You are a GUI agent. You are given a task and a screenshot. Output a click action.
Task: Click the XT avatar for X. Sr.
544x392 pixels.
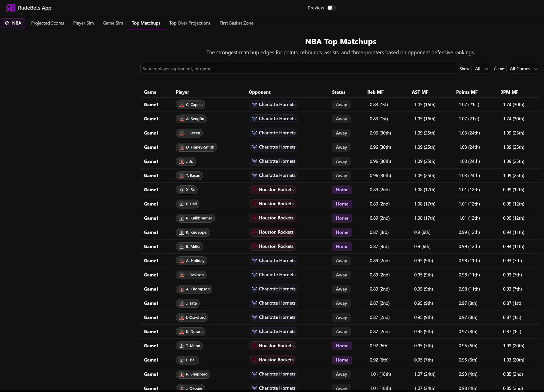[182, 190]
